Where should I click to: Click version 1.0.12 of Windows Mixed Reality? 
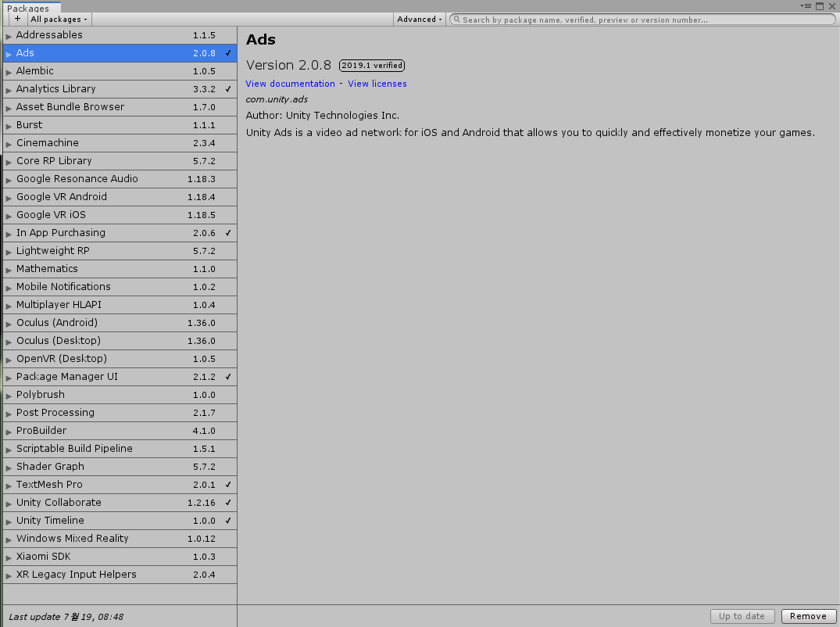pos(202,539)
